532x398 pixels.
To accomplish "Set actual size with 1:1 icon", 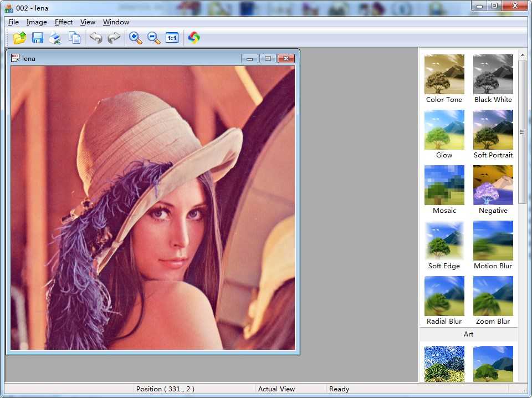I will coord(172,38).
